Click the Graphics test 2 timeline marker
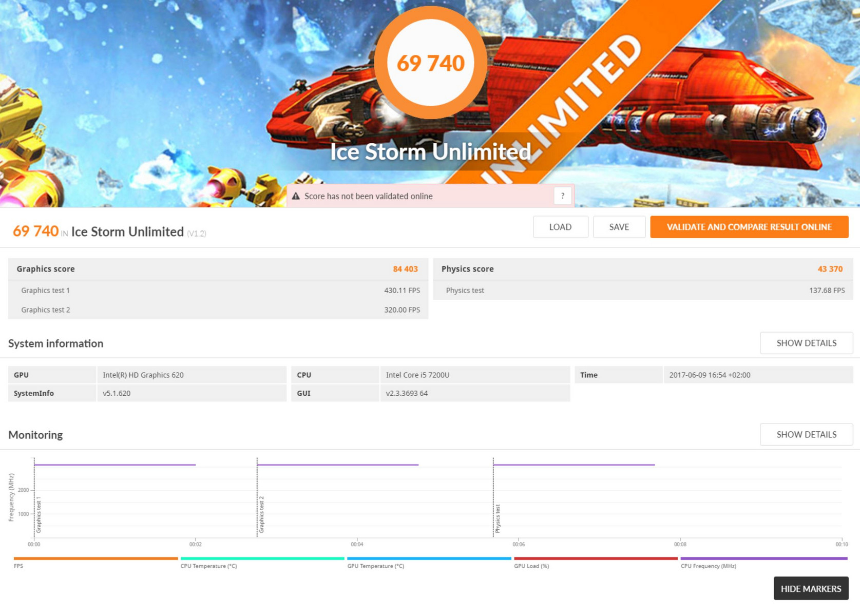The height and width of the screenshot is (616, 860). 261,514
